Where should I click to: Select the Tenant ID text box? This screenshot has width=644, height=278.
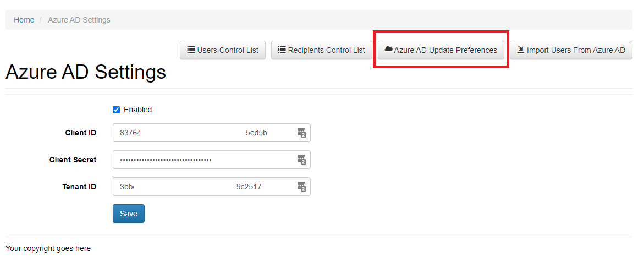click(x=203, y=187)
